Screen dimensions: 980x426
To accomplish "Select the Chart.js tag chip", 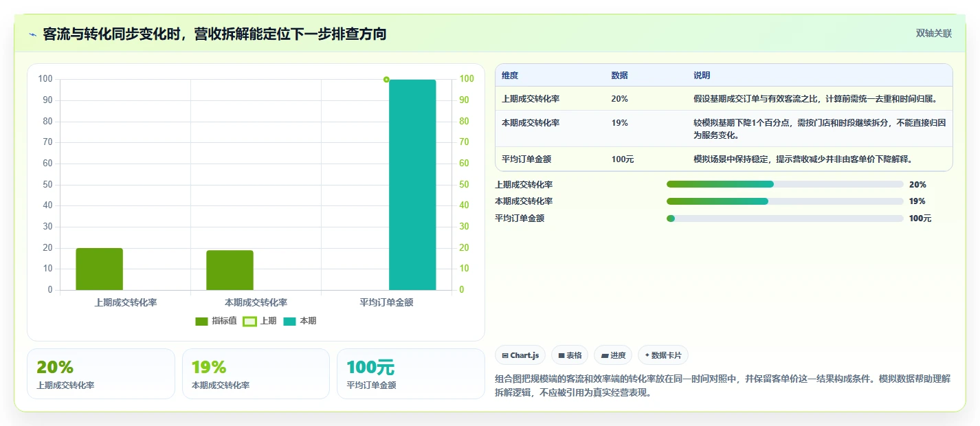I will [x=520, y=355].
